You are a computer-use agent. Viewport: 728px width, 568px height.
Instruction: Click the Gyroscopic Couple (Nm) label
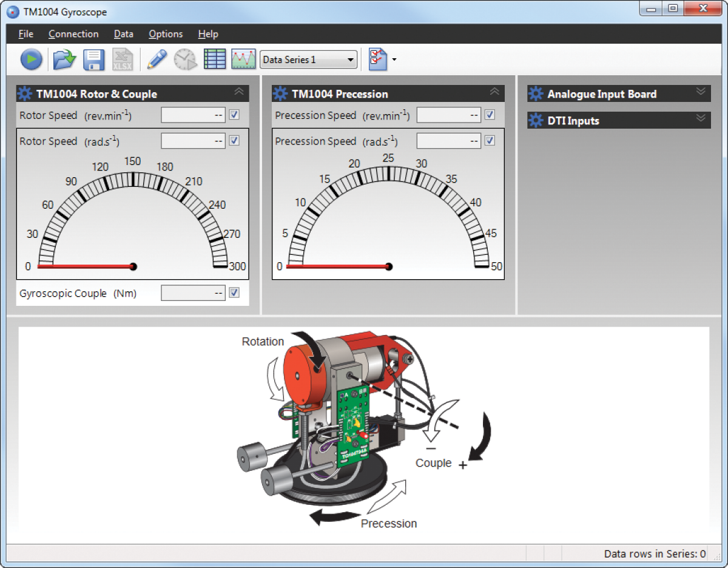click(78, 293)
